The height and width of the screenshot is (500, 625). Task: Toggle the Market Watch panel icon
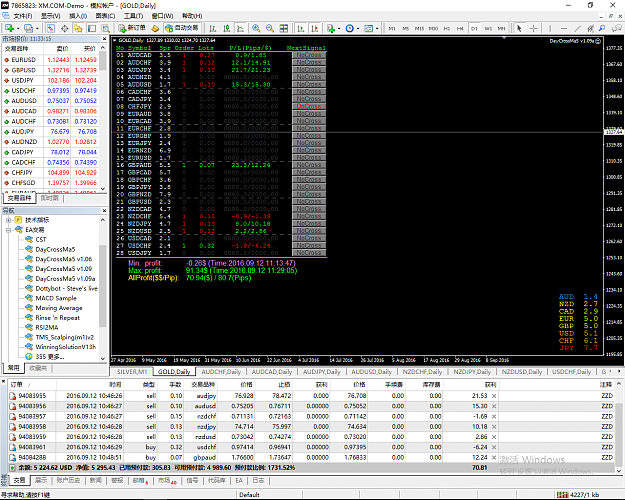coord(51,28)
